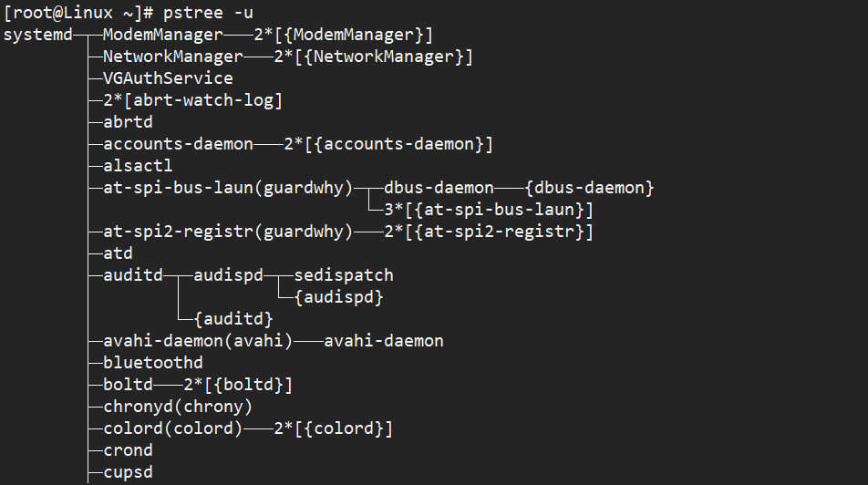Click the VGAuthService process entry
Screen dimensions: 868x485
coord(168,78)
